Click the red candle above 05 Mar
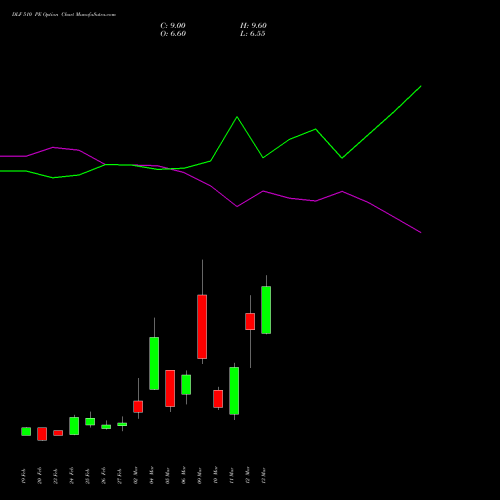This screenshot has width=500, height=500. point(170,388)
